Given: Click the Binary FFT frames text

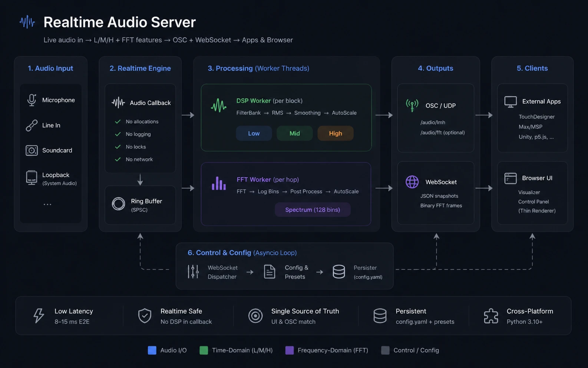Looking at the screenshot, I should click(441, 206).
